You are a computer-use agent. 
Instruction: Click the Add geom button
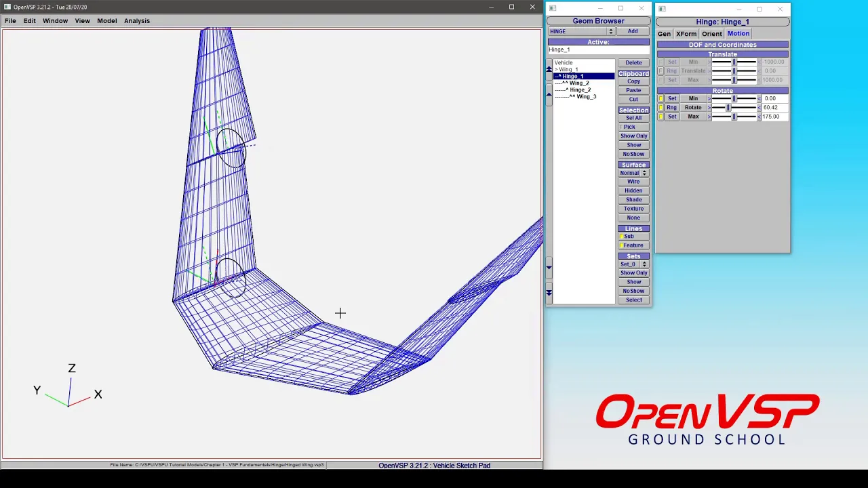tap(632, 31)
